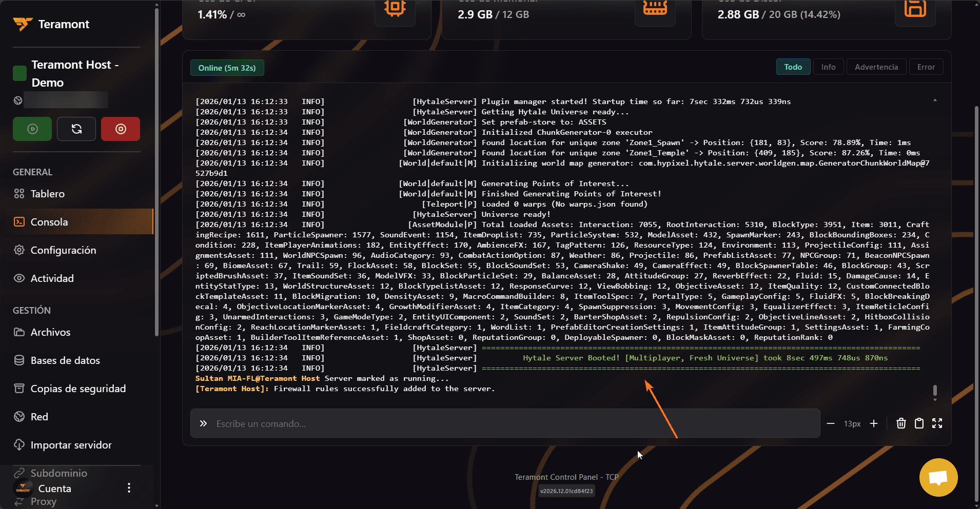Click the Universe ready! log line
The image size is (980, 509).
(516, 214)
